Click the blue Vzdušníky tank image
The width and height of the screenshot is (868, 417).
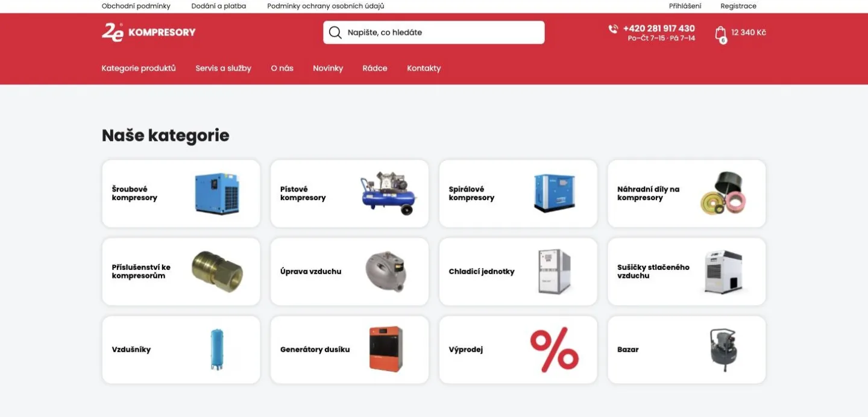pos(216,350)
